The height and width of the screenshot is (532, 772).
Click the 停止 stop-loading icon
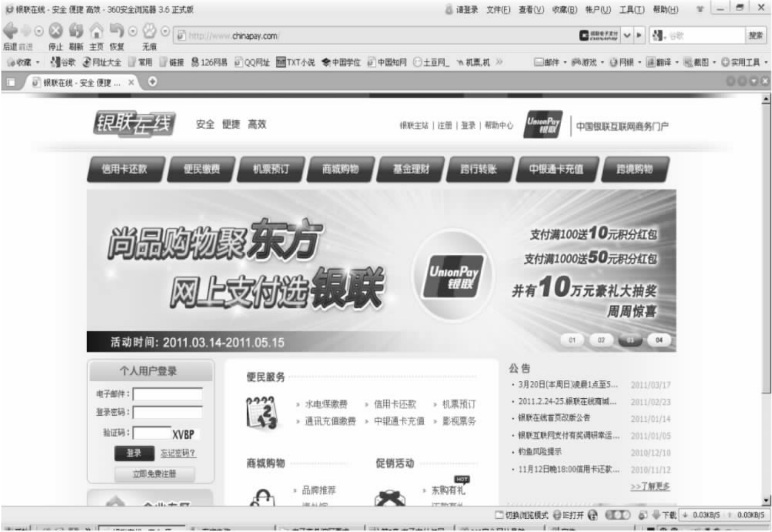(x=55, y=31)
